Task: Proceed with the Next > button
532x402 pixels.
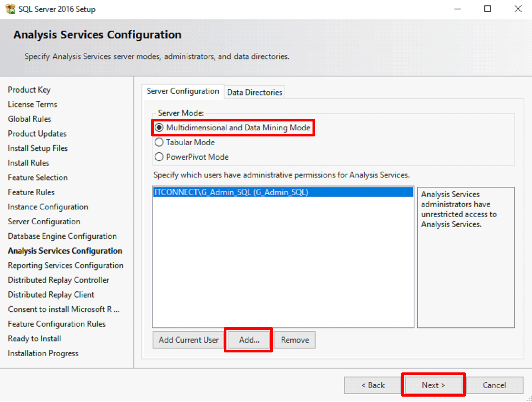Action: (433, 385)
